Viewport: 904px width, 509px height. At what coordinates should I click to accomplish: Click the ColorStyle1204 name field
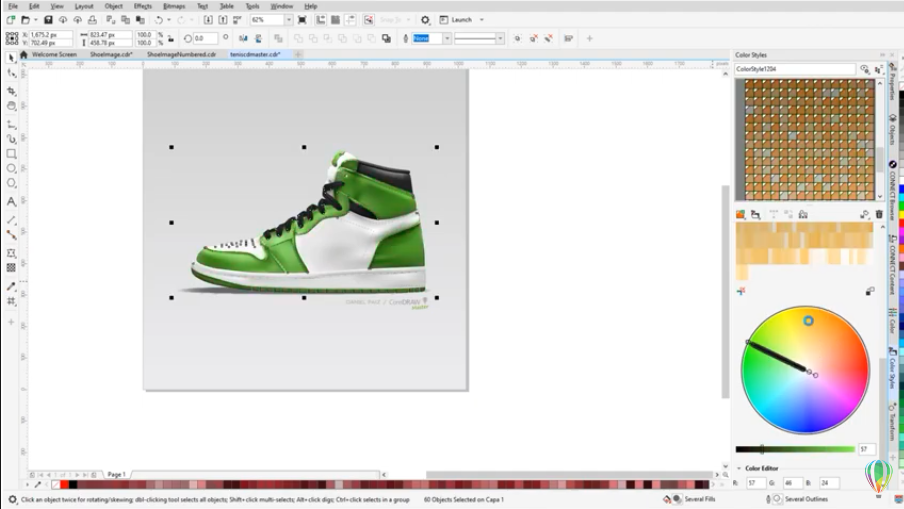pyautogui.click(x=794, y=69)
